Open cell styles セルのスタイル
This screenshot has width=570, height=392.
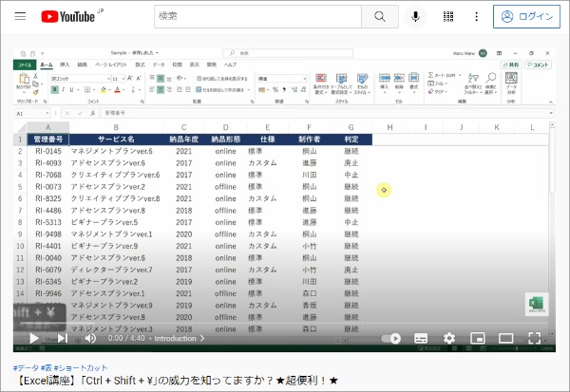pyautogui.click(x=362, y=84)
